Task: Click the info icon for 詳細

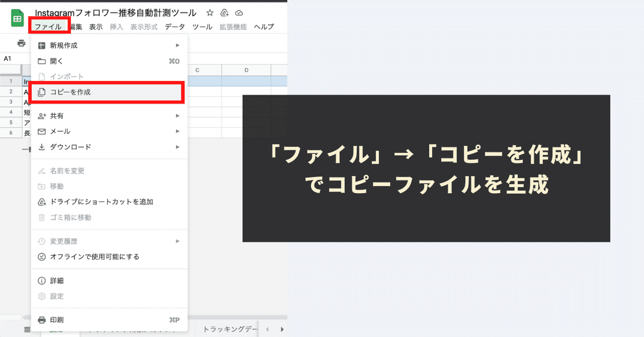Action: (42, 281)
